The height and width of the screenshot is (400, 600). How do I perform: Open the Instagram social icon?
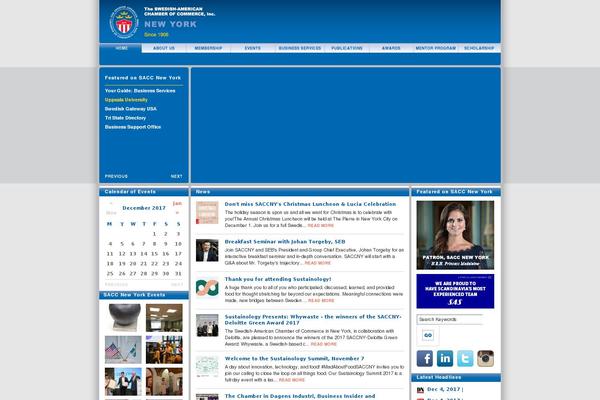(x=485, y=359)
